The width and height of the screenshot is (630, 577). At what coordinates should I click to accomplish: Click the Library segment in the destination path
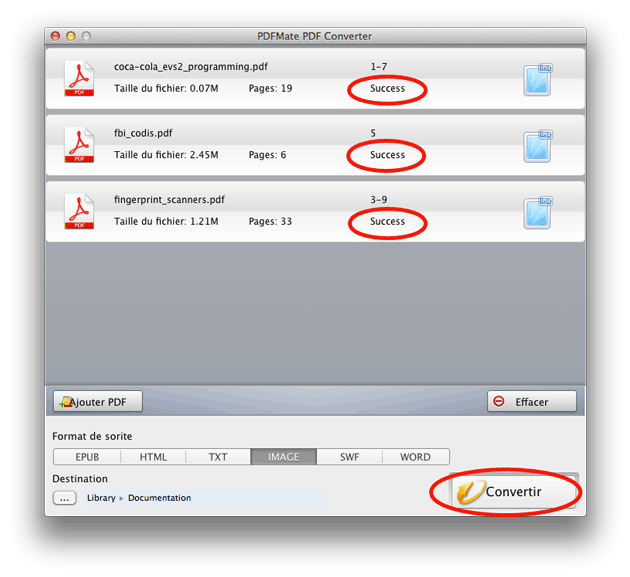[101, 498]
